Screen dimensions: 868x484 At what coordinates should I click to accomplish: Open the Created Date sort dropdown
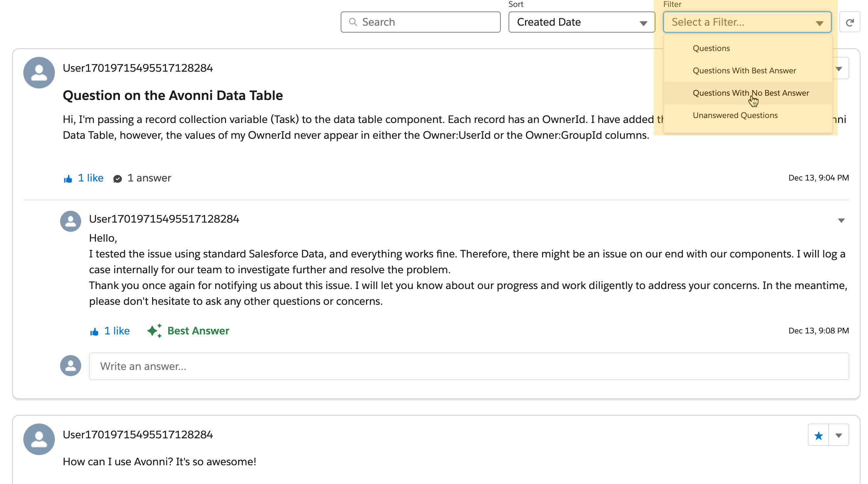coord(581,22)
